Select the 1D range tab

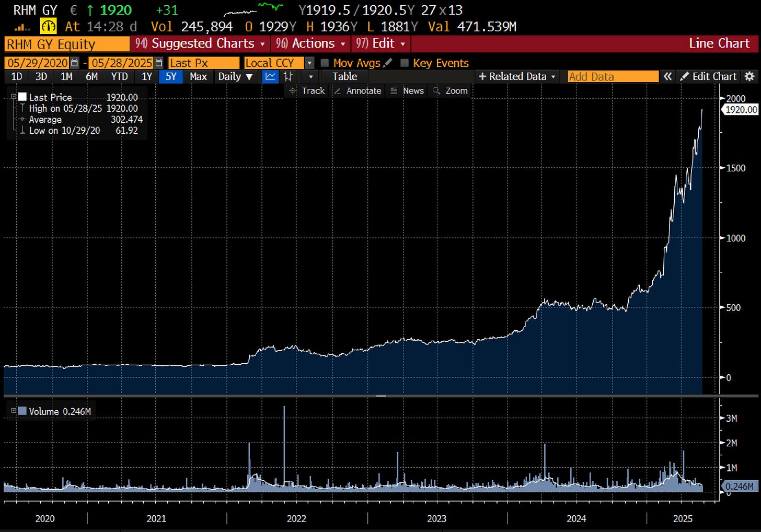pos(17,76)
